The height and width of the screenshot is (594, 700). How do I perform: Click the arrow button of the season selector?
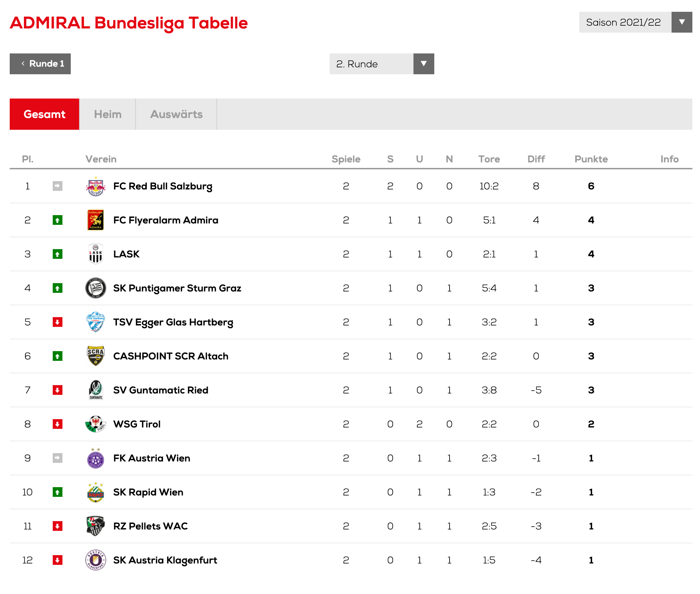pyautogui.click(x=682, y=22)
